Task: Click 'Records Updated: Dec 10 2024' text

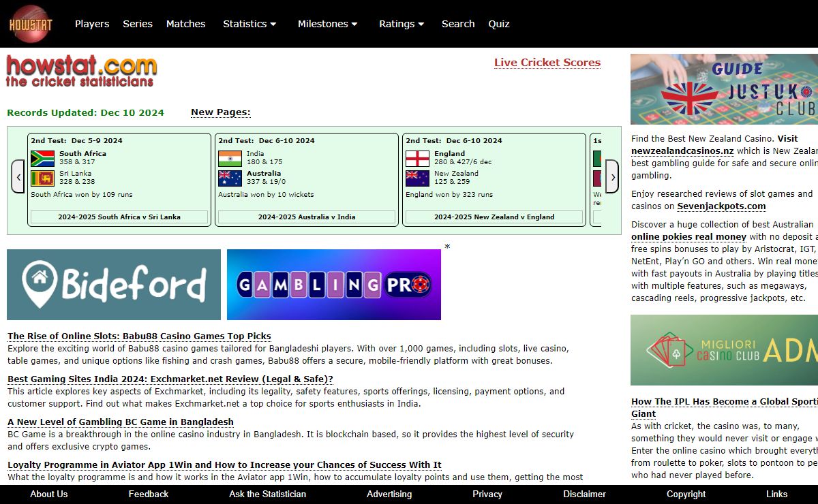Action: click(x=86, y=113)
